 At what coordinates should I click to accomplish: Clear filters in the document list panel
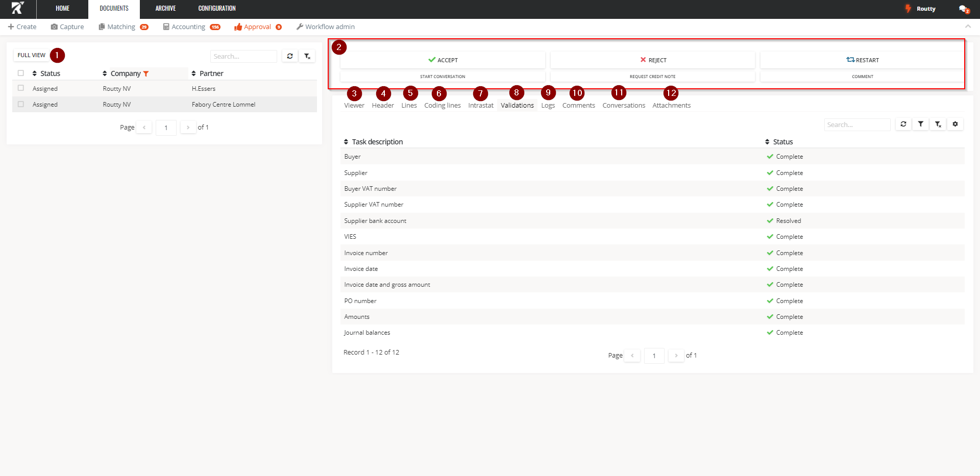[307, 56]
